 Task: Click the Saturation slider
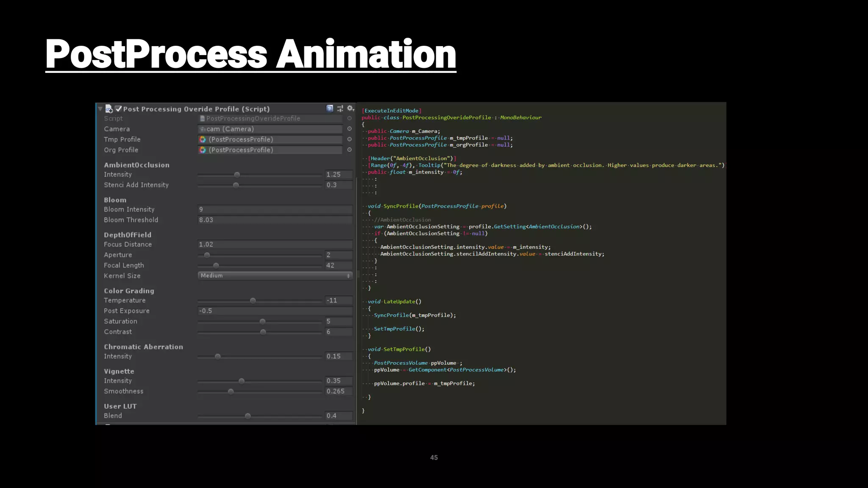point(260,322)
